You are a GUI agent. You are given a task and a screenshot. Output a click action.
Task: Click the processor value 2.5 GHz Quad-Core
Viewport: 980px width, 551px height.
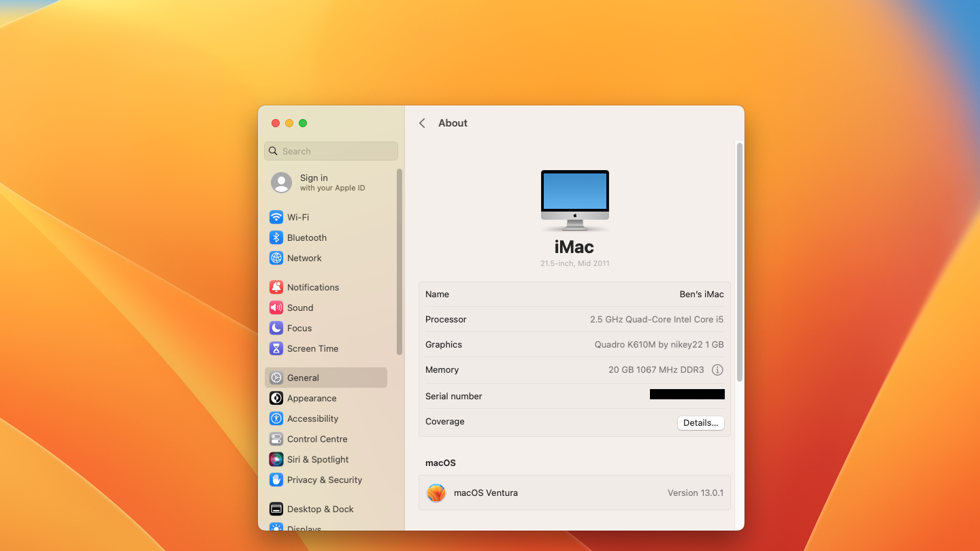point(657,319)
